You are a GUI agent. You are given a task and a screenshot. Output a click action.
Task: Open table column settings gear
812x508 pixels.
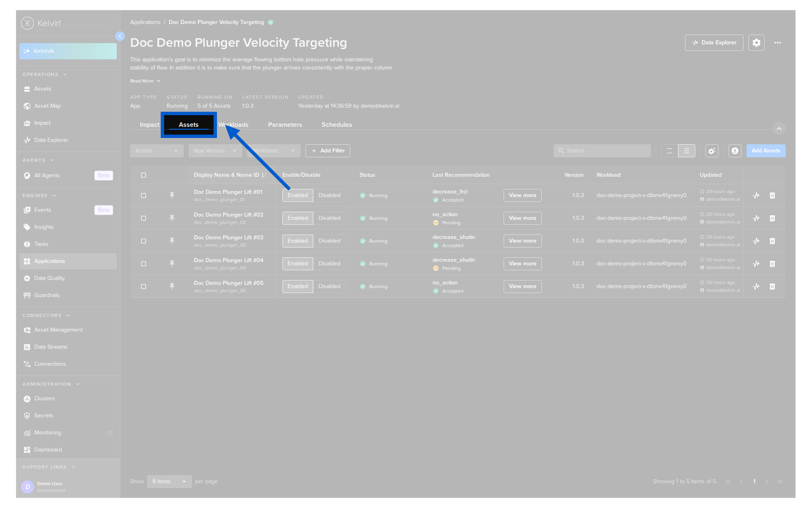(712, 151)
